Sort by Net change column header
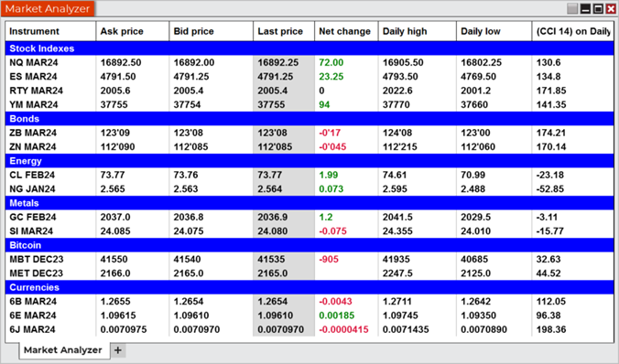619x364 pixels. [346, 31]
